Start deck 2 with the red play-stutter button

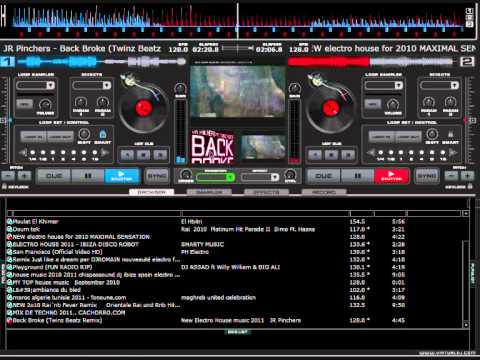(391, 176)
